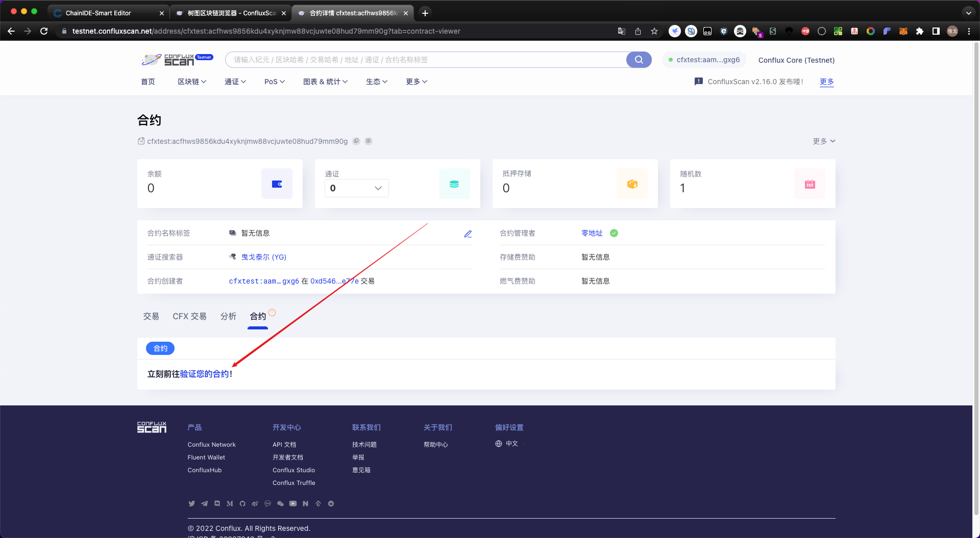
Task: Click the Google Translate icon
Action: click(622, 31)
